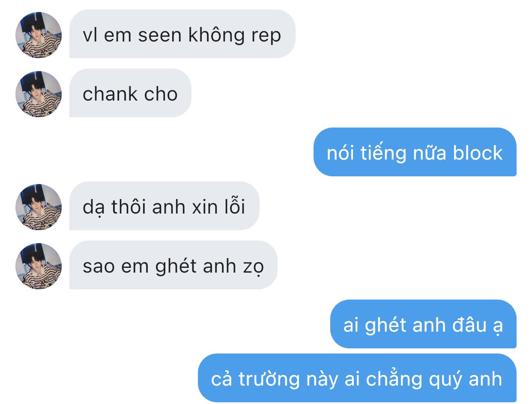532x404 pixels.
Task: Open sender avatar next to "sao em ghét anh zọ"
Action: [39, 266]
